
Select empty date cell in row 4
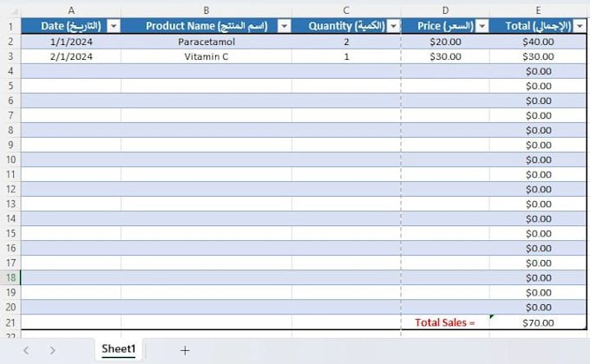[x=71, y=71]
